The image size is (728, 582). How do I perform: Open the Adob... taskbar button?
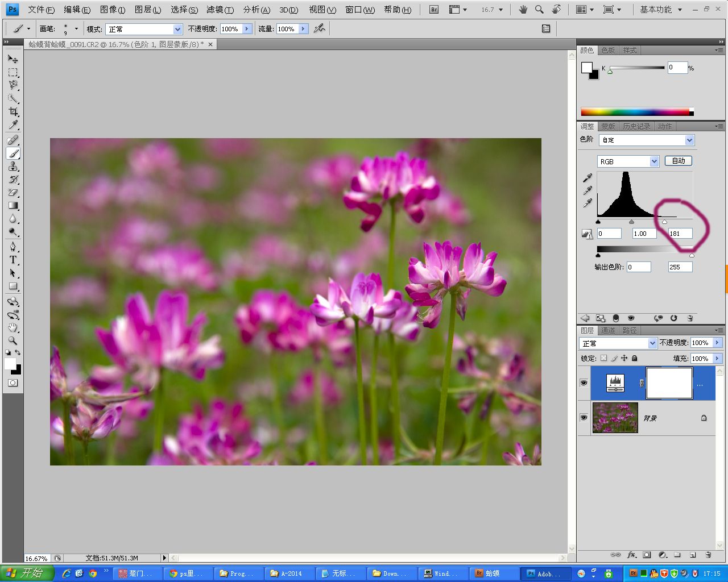click(546, 573)
